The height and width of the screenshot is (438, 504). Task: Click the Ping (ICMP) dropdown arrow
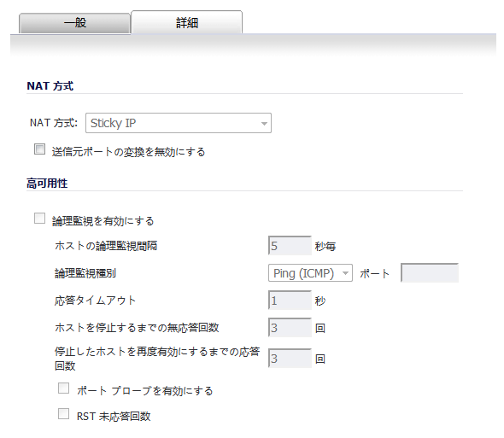pos(345,273)
